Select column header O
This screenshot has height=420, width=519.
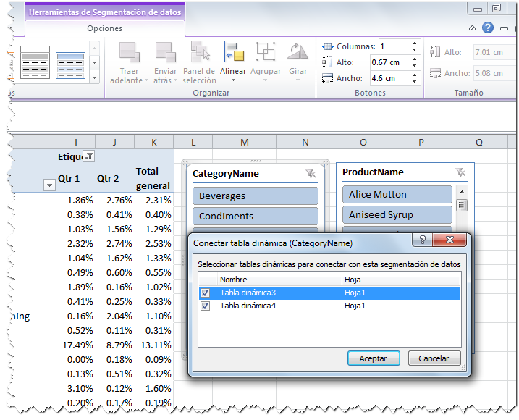pos(363,143)
